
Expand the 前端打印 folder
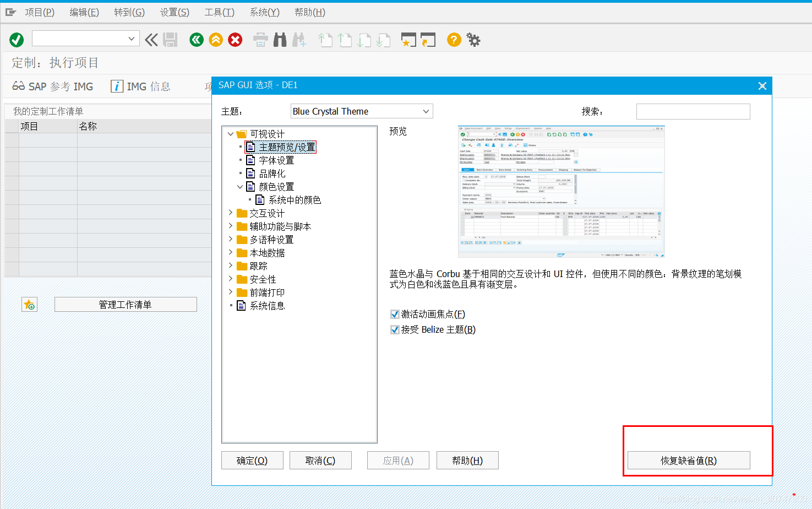[x=231, y=292]
